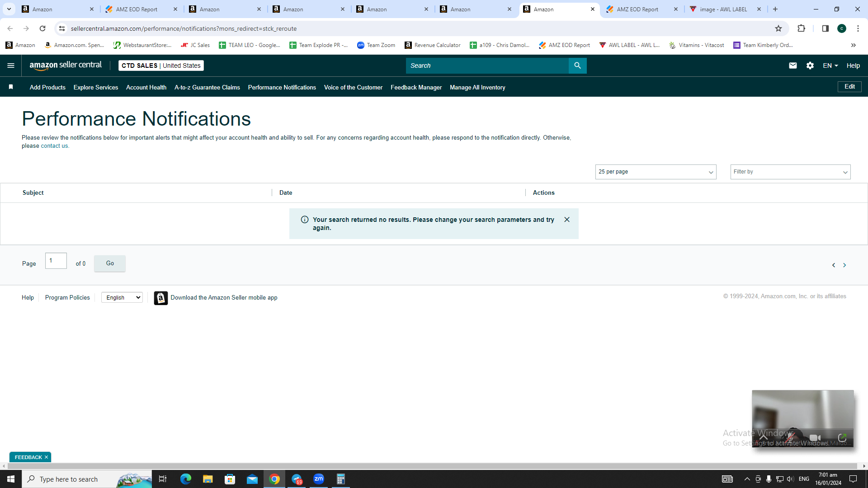Open the EN language dropdown

(830, 66)
